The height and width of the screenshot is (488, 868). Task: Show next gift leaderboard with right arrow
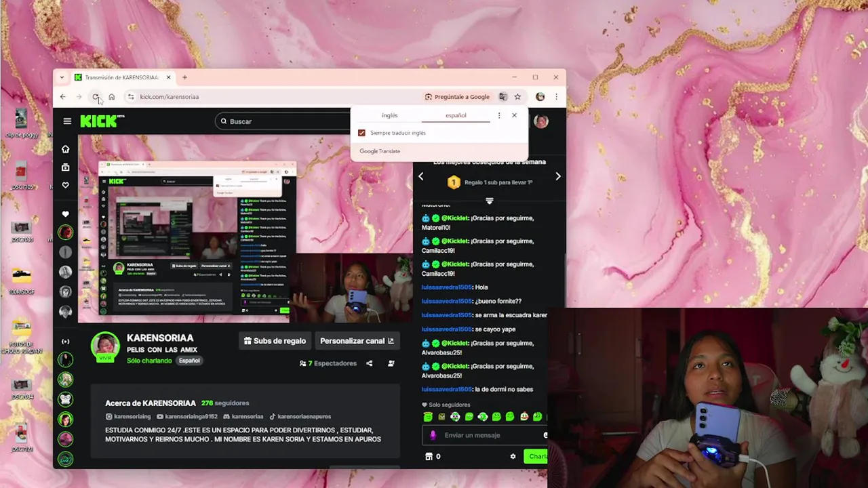click(x=557, y=176)
